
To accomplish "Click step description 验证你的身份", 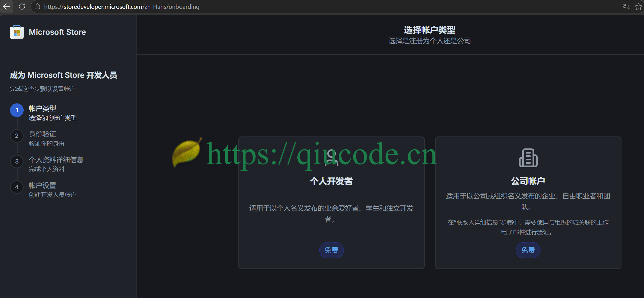I will (x=47, y=144).
